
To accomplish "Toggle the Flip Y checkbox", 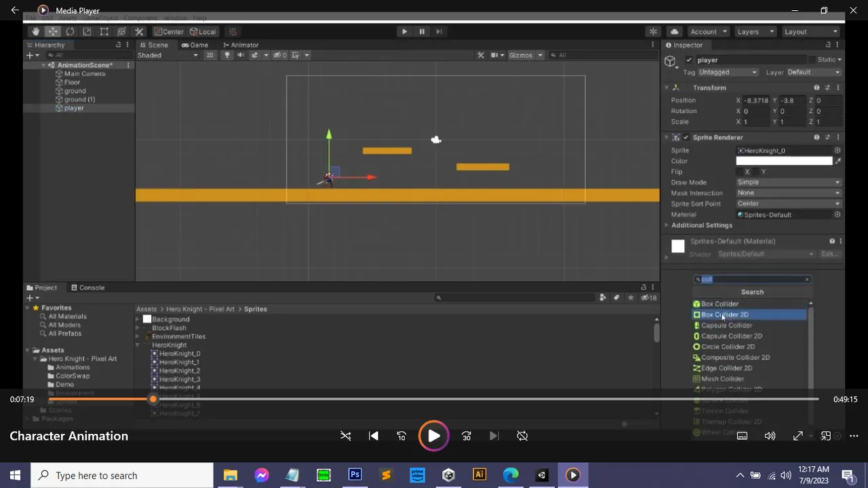I will (x=757, y=172).
